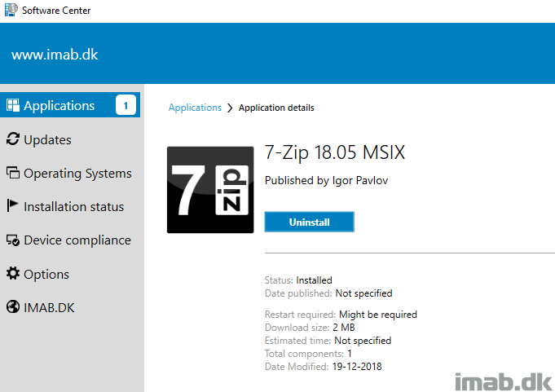555x392 pixels.
Task: Go to Device compliance section
Action: coord(77,240)
